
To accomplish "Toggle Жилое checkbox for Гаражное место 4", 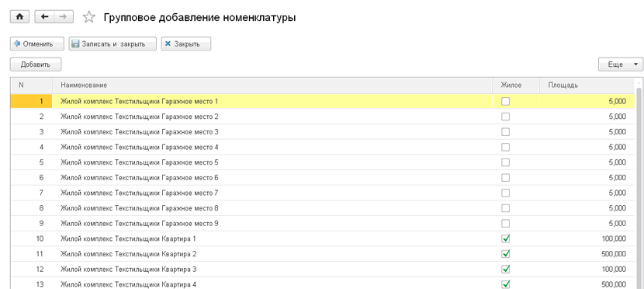I will [506, 147].
